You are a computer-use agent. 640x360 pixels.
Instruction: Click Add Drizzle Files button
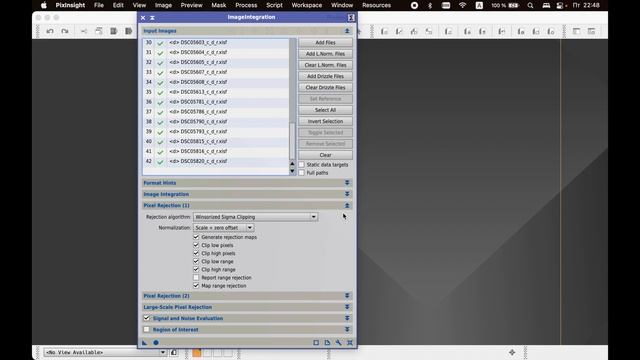tap(325, 76)
